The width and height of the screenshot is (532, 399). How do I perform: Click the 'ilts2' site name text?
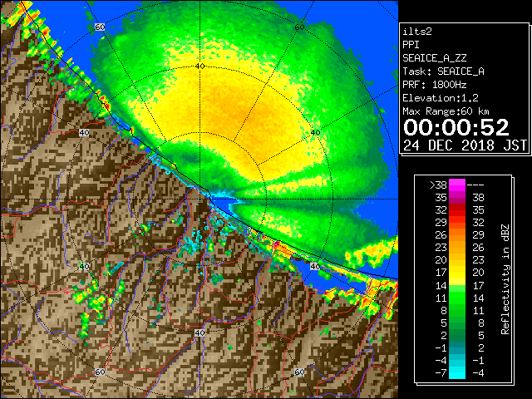click(x=417, y=32)
